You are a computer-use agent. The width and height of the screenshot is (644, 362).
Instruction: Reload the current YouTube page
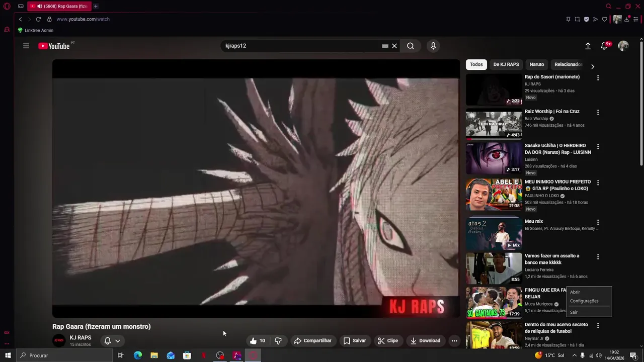click(38, 19)
